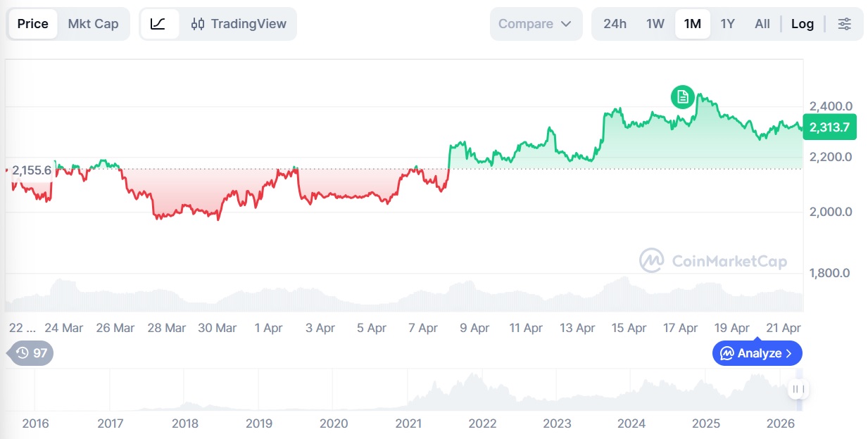Click the CoinMarketCap watermark logo
Image resolution: width=868 pixels, height=439 pixels.
click(x=712, y=261)
